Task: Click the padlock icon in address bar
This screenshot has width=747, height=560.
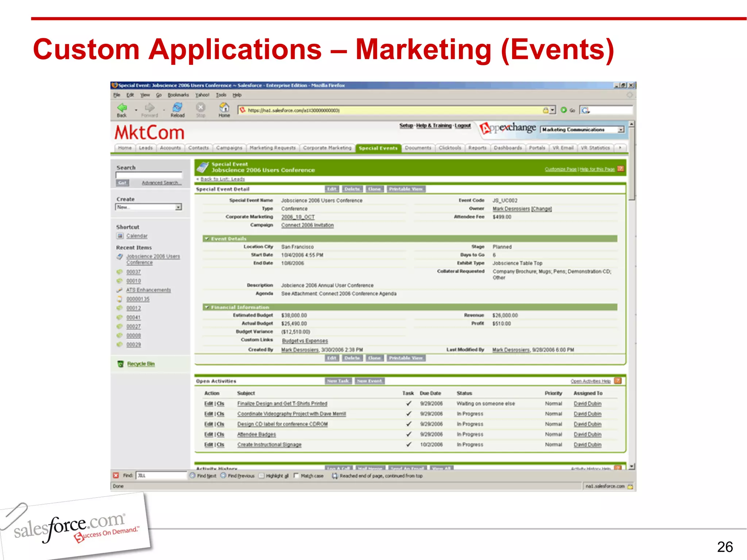Action: [x=546, y=110]
